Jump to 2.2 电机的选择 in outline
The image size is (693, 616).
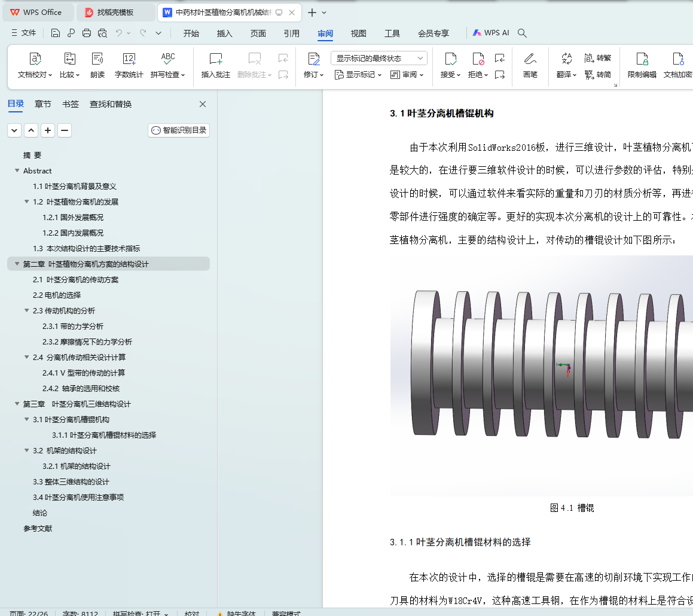(57, 295)
